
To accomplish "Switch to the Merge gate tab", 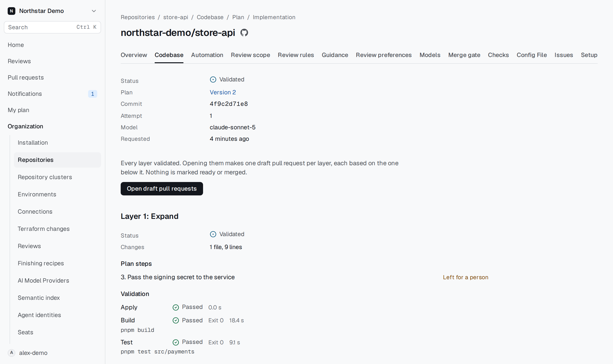I will (464, 55).
